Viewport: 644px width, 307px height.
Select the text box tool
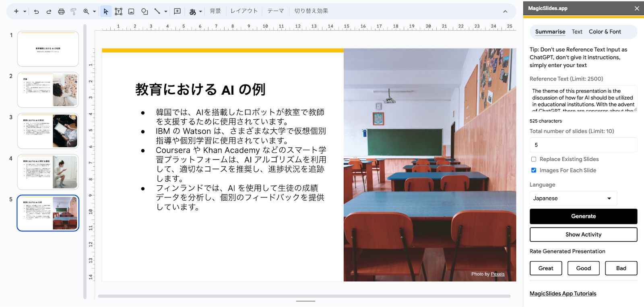pyautogui.click(x=118, y=12)
